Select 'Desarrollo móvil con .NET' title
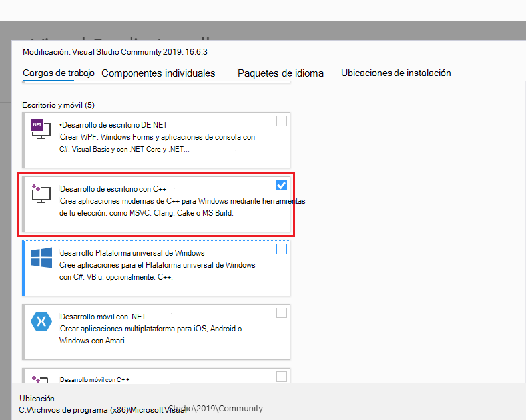 [x=103, y=317]
